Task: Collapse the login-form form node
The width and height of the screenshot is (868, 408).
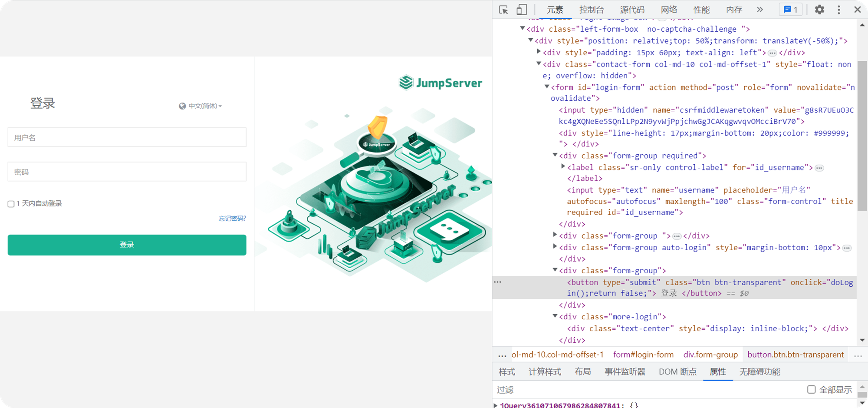Action: 547,86
